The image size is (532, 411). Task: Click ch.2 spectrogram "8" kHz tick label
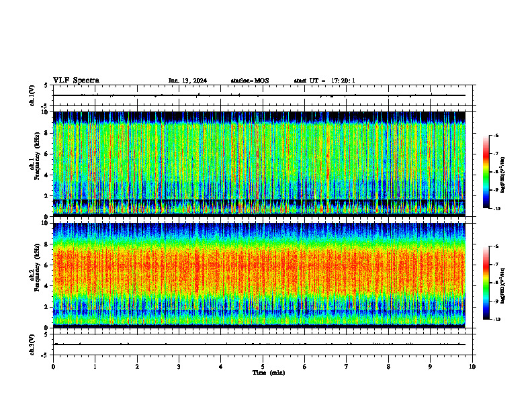[46, 244]
